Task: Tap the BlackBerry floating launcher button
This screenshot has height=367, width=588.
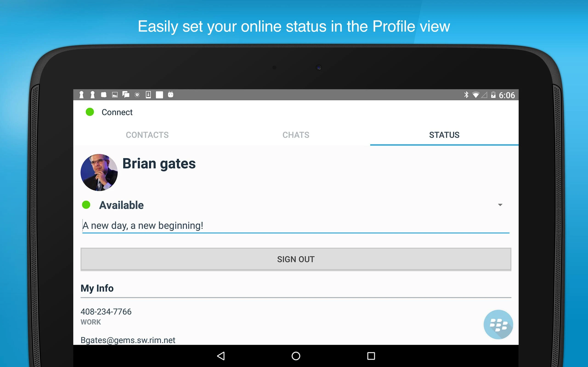Action: pos(498,324)
